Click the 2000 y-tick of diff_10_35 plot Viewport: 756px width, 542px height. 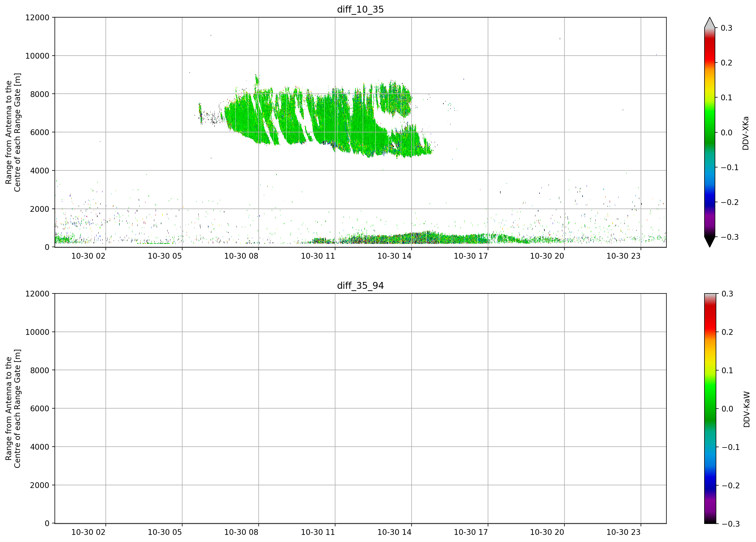[x=40, y=209]
